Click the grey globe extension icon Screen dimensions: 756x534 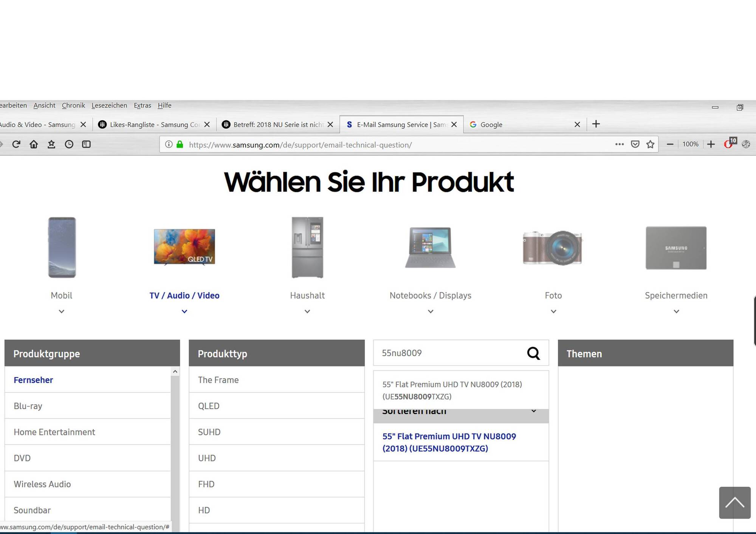746,144
